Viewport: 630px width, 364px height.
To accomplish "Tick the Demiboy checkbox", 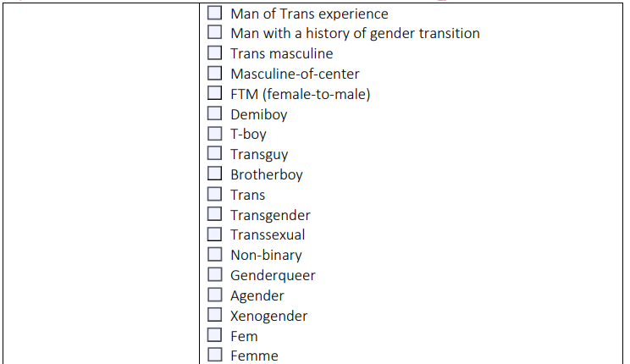I will click(x=214, y=113).
